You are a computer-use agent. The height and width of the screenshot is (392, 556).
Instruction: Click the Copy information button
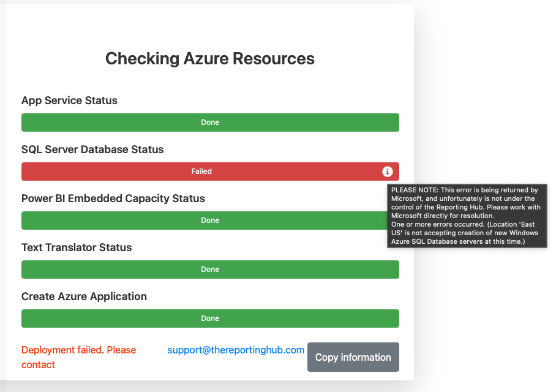tap(353, 357)
